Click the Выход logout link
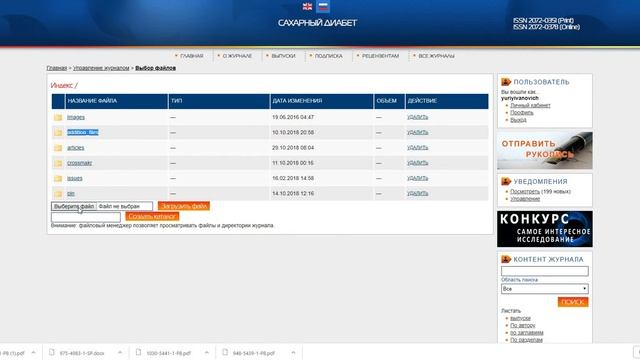This screenshot has width=640, height=360. tap(518, 120)
